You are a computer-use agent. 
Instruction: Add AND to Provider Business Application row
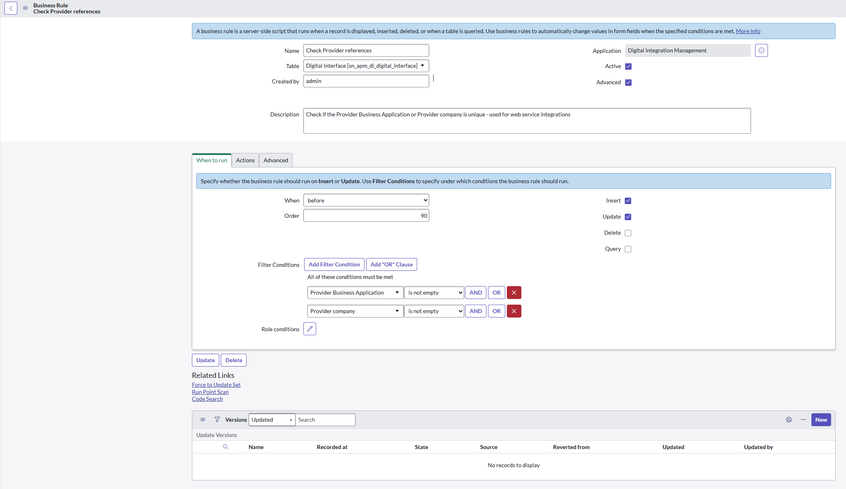pyautogui.click(x=475, y=293)
